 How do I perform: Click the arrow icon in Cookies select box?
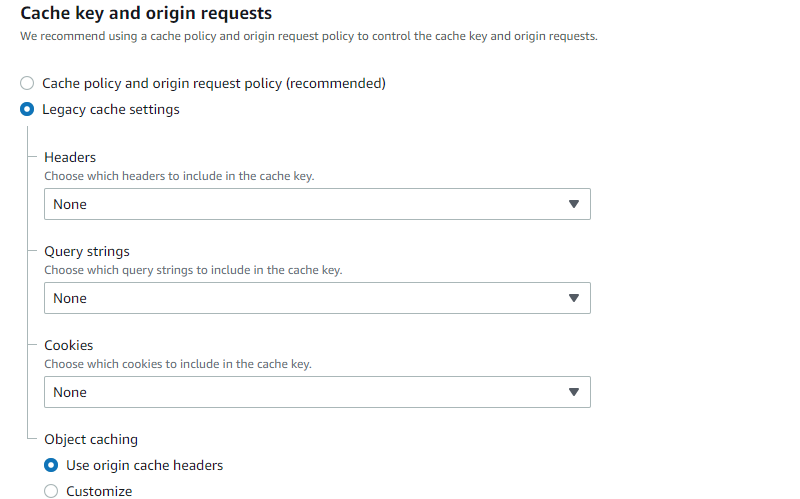[573, 392]
